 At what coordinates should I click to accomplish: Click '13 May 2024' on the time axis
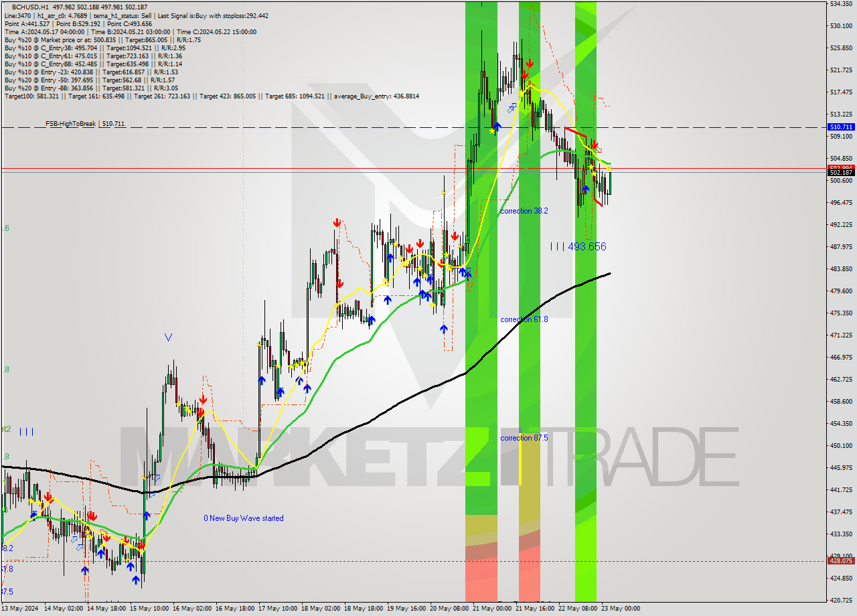pos(19,609)
